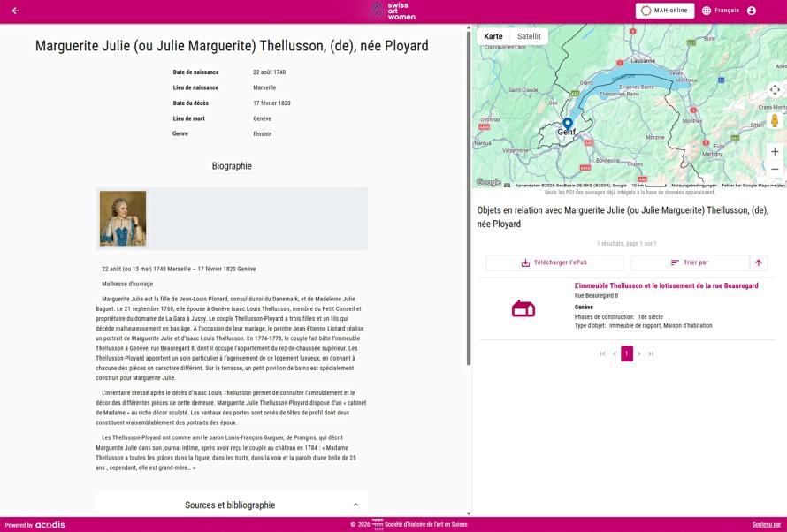787x532 pixels.
Task: Go to next results page
Action: (x=639, y=354)
